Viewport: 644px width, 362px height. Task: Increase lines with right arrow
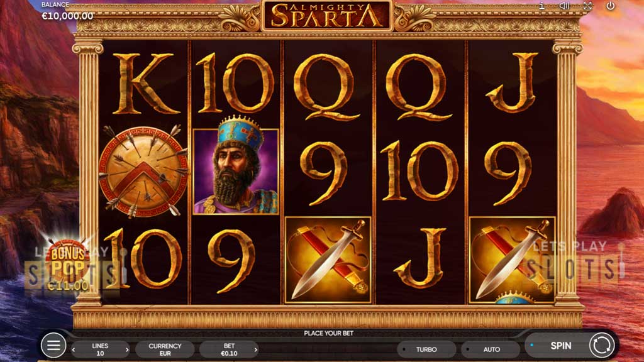127,349
